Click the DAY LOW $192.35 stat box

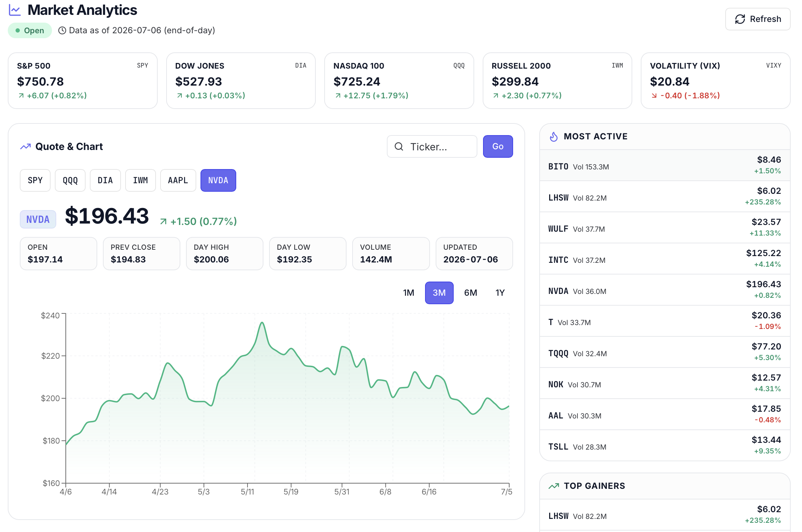point(308,254)
